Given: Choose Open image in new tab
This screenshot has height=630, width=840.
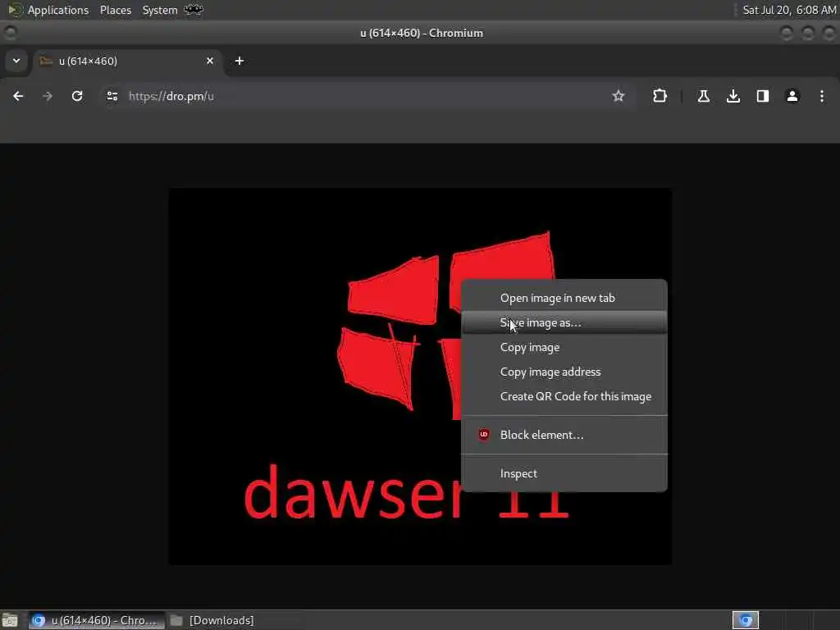Looking at the screenshot, I should 564,298.
